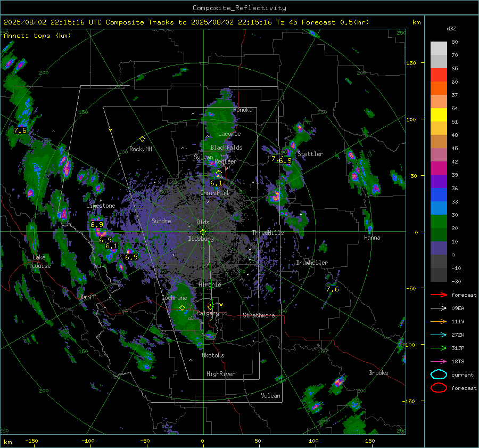Pick the magenta swatch in dBZ scale

439,168
